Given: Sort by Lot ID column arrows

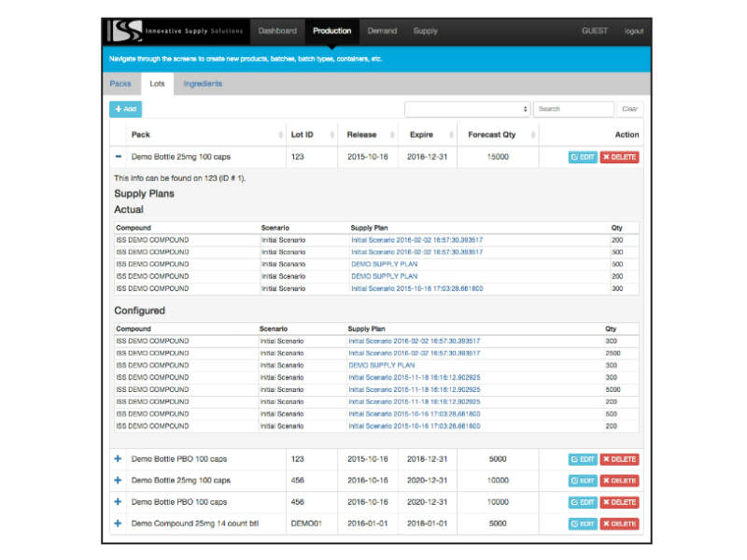Looking at the screenshot, I should click(x=328, y=135).
